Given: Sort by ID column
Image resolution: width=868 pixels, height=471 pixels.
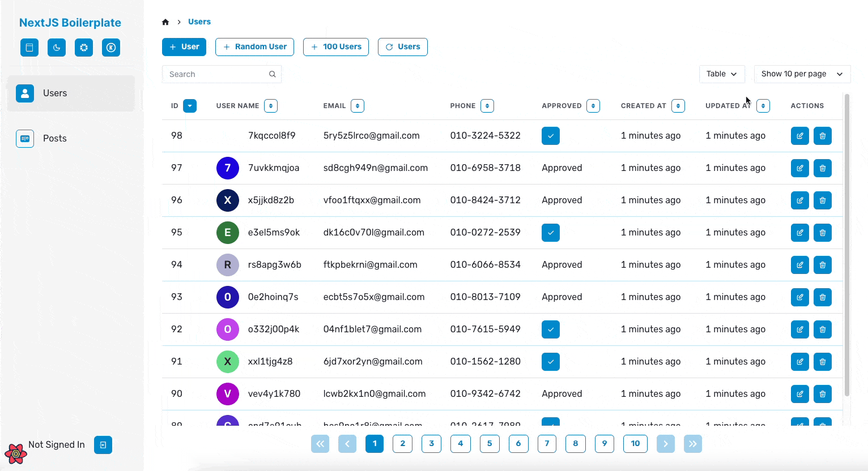Looking at the screenshot, I should (x=190, y=106).
